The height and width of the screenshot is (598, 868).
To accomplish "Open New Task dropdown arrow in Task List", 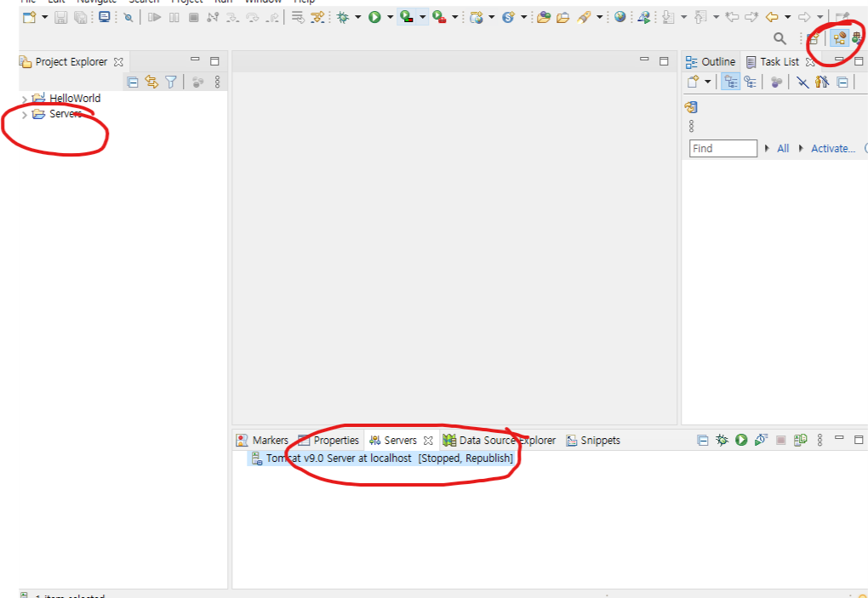I will [707, 83].
